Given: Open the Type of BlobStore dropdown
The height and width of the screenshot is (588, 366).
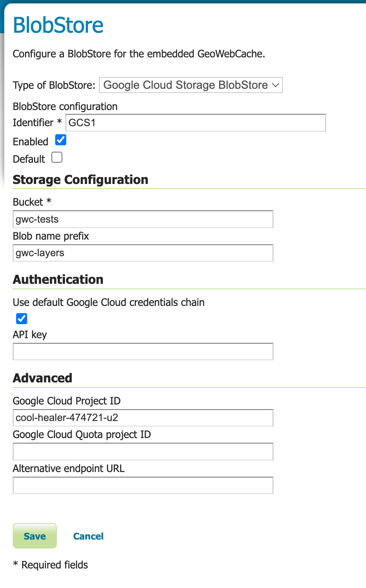Looking at the screenshot, I should point(191,85).
